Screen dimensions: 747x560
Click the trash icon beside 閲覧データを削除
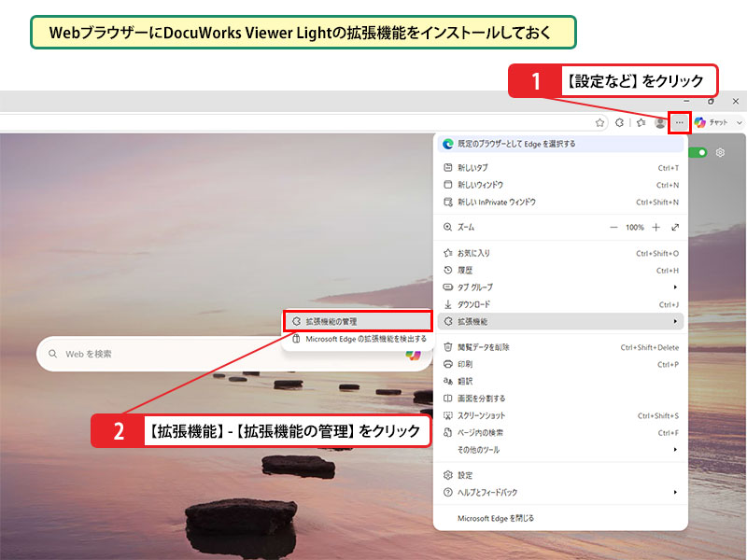pos(448,347)
